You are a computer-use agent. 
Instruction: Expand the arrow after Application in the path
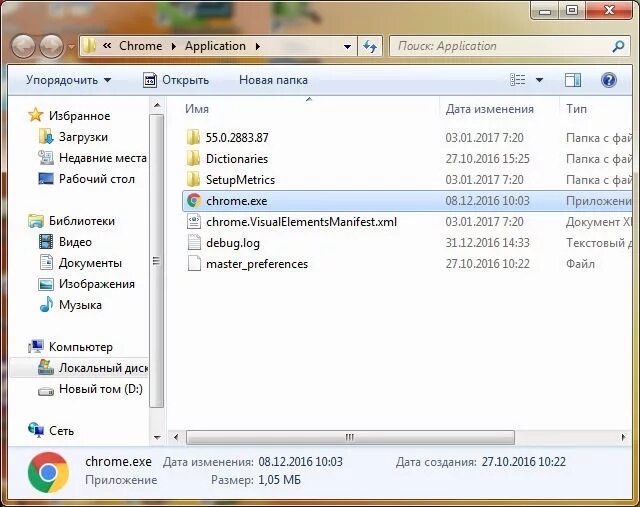tap(258, 47)
